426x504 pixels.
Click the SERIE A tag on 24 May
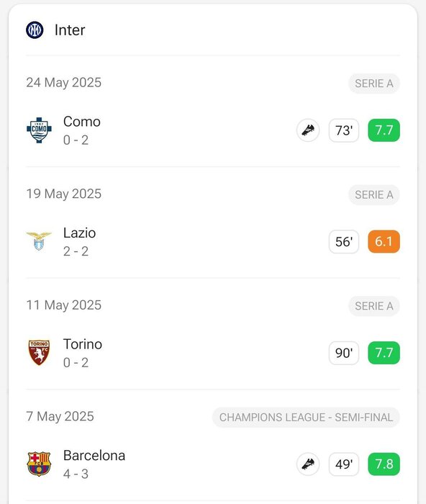tap(374, 84)
